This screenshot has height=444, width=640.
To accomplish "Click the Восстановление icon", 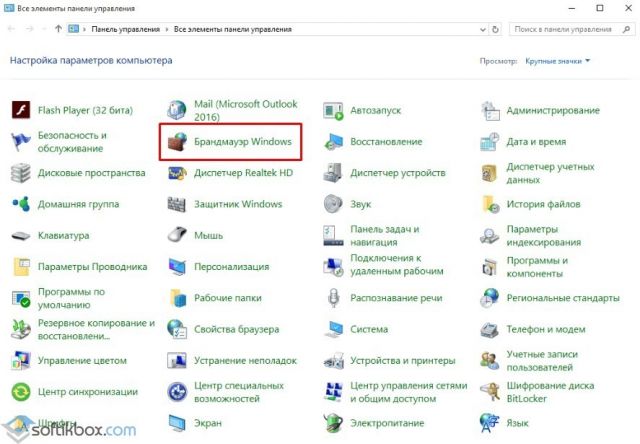I will [x=333, y=142].
